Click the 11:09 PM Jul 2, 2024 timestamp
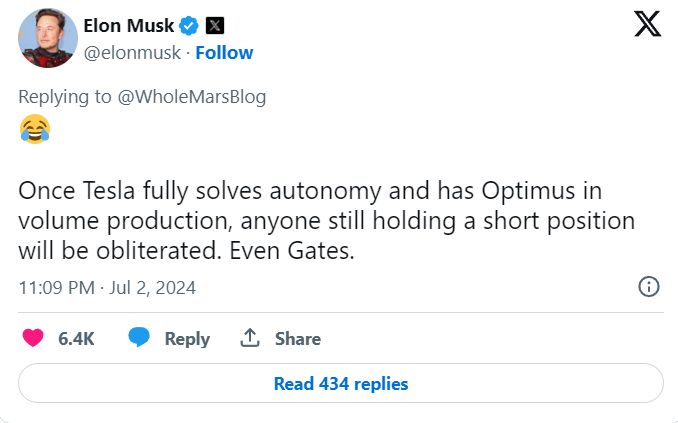The height and width of the screenshot is (423, 678). [107, 288]
